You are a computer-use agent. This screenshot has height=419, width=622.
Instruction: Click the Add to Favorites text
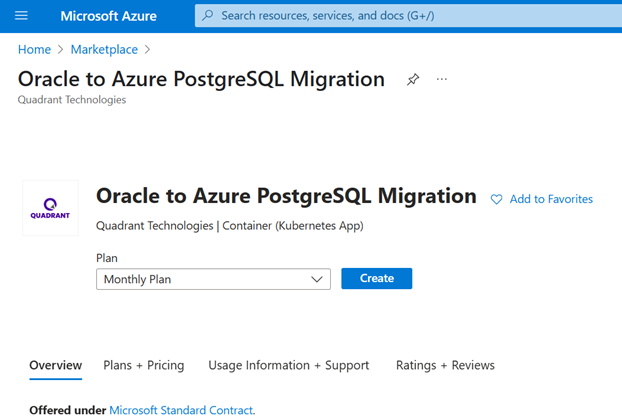[x=551, y=200]
